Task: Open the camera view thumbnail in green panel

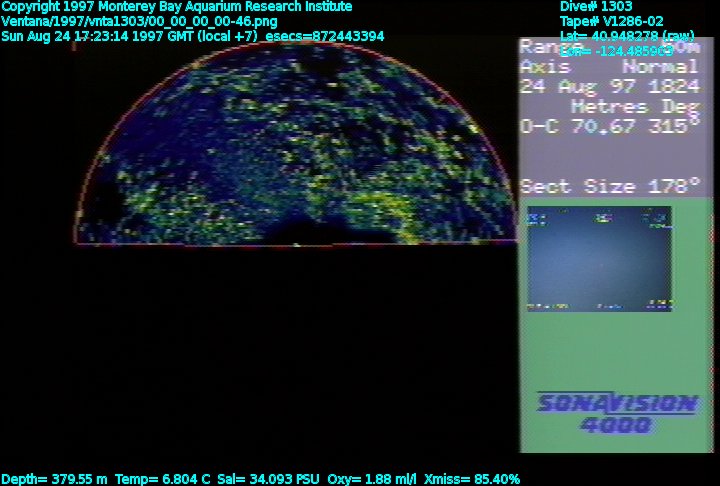Action: [600, 259]
